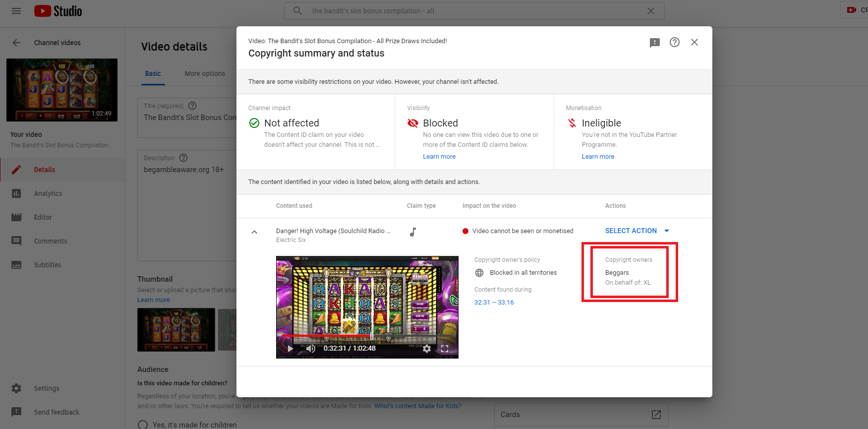Image resolution: width=868 pixels, height=429 pixels.
Task: Open 'What's content Made for Kids?' link
Action: (418, 406)
